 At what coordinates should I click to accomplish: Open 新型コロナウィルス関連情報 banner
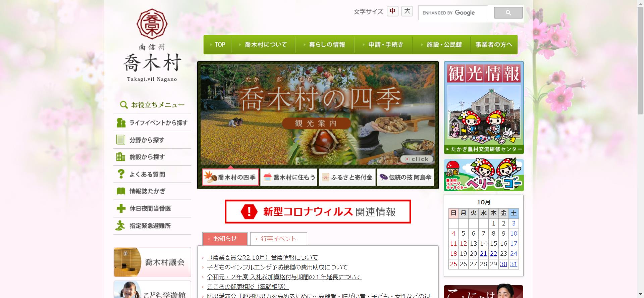tap(318, 212)
